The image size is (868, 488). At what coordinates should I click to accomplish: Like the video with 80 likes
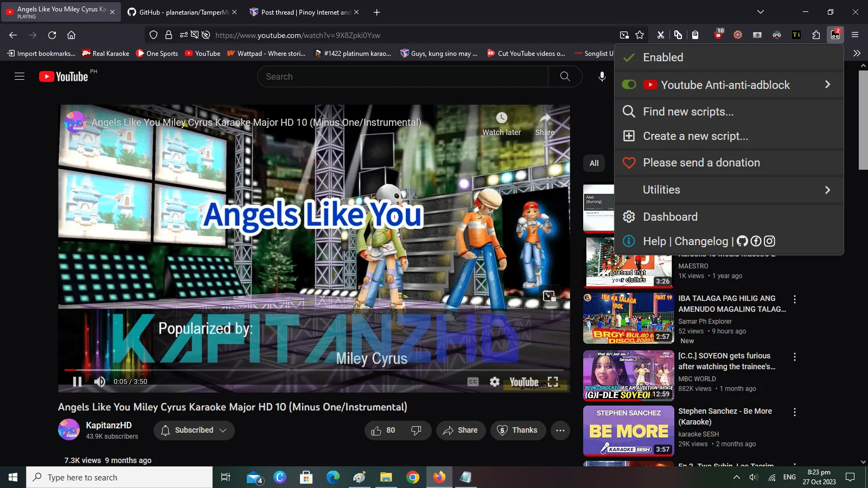pos(383,430)
